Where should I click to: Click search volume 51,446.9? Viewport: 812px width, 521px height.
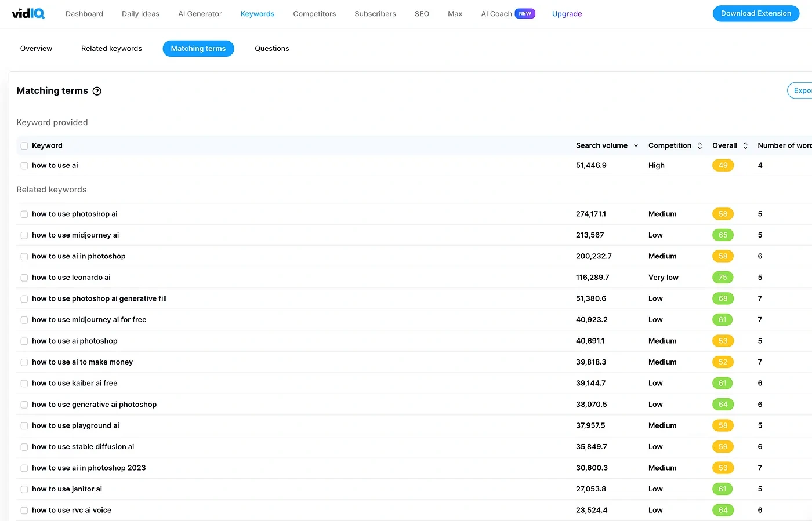click(591, 165)
